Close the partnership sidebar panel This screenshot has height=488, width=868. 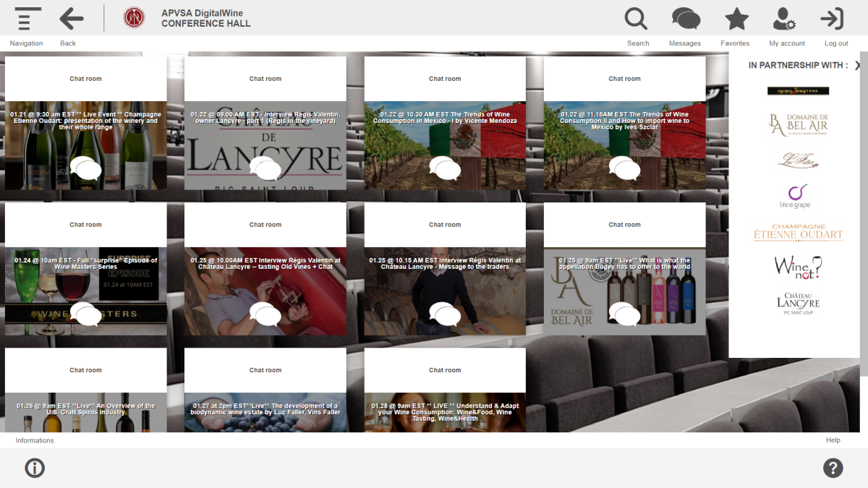(858, 66)
